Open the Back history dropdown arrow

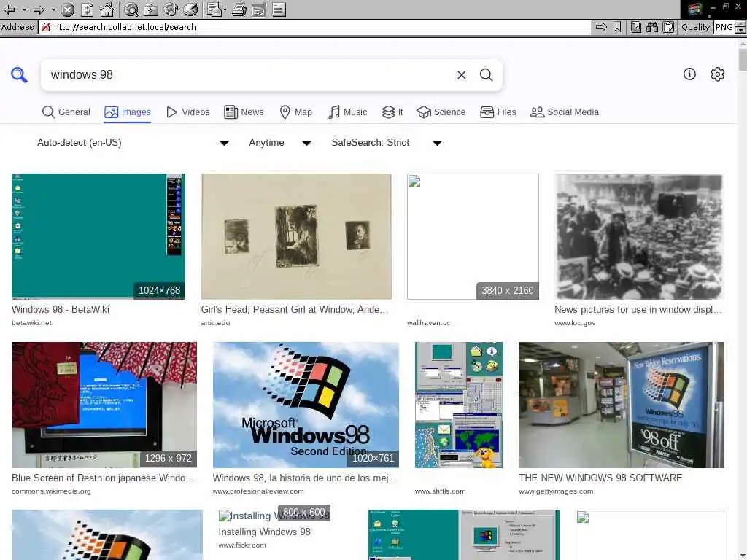pos(24,9)
